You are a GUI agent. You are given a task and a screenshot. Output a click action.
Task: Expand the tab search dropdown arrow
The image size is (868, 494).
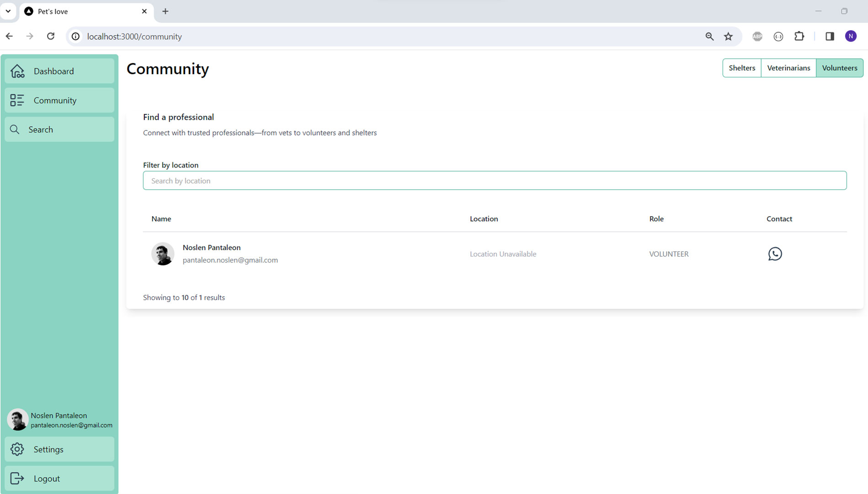point(8,11)
